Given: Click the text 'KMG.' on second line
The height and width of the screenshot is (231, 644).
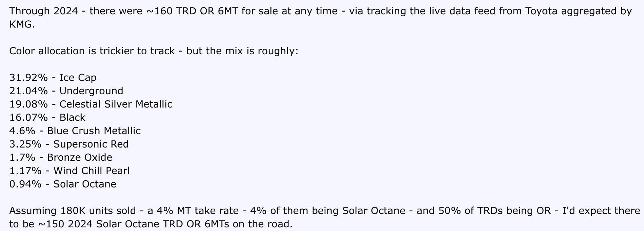Looking at the screenshot, I should [x=22, y=24].
